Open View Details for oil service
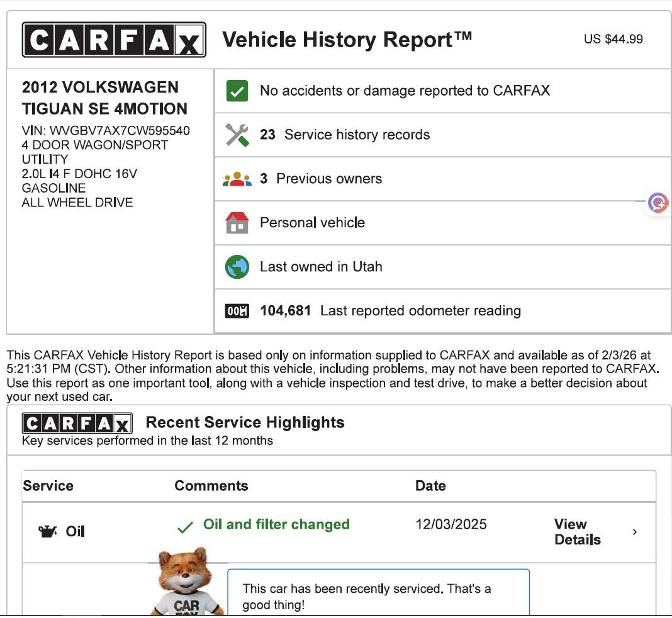Viewport: 672px width, 618px height. [577, 532]
